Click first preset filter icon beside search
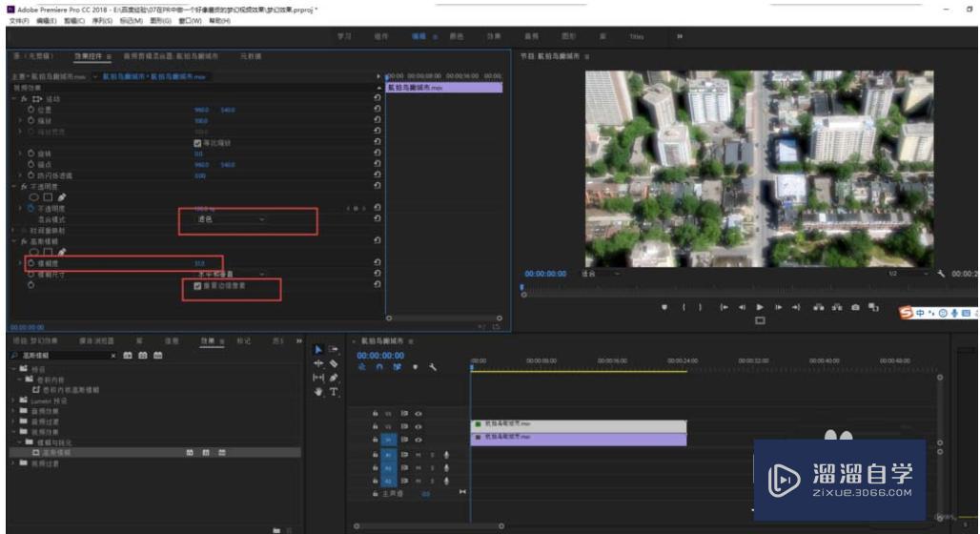980x534 pixels. coord(128,355)
